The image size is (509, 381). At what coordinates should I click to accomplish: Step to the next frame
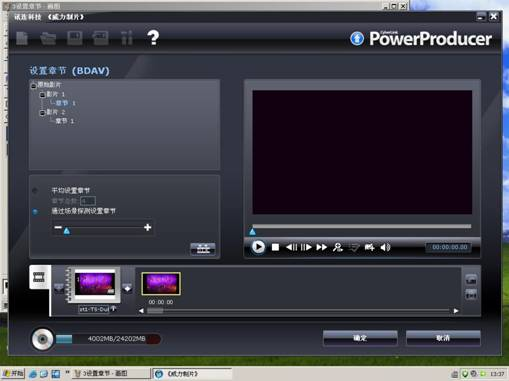[306, 247]
